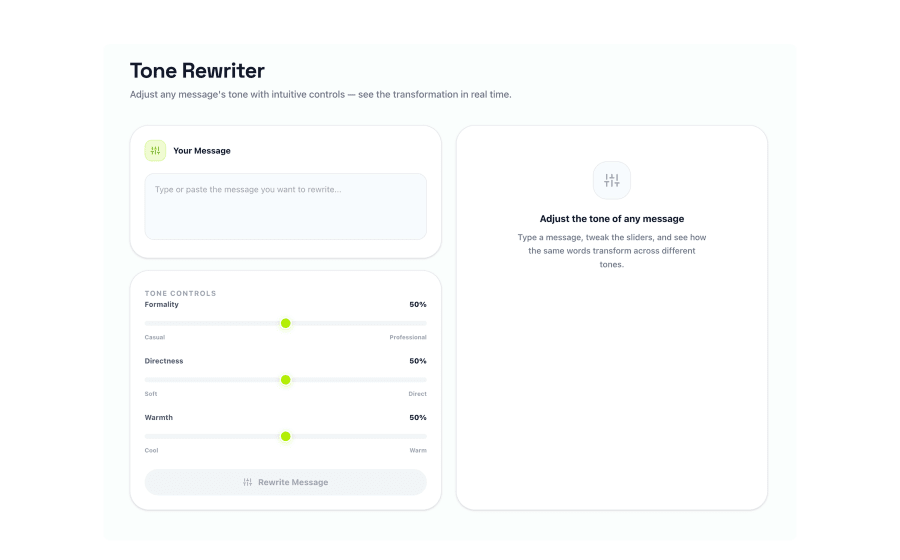The width and height of the screenshot is (900, 560).
Task: Click the sliders icon inside Rewrite Message button
Action: click(x=247, y=482)
